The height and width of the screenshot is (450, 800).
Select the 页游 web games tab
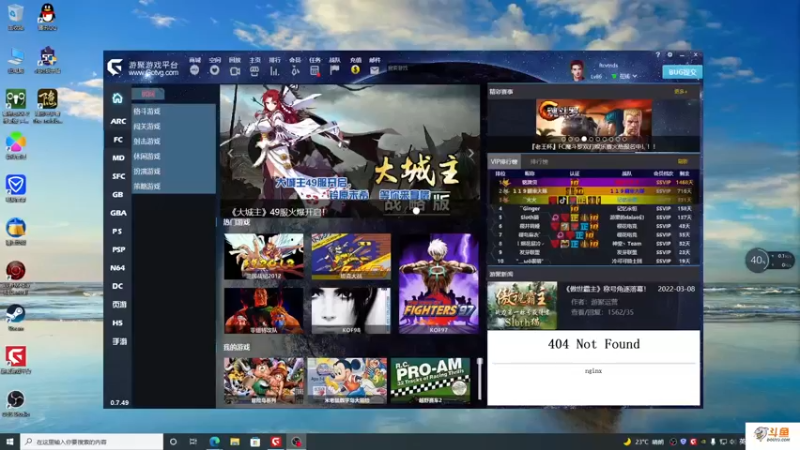pos(119,305)
